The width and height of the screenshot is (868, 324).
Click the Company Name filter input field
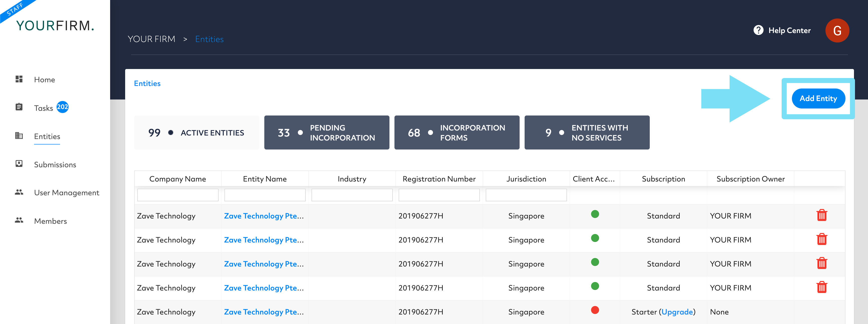coord(177,195)
